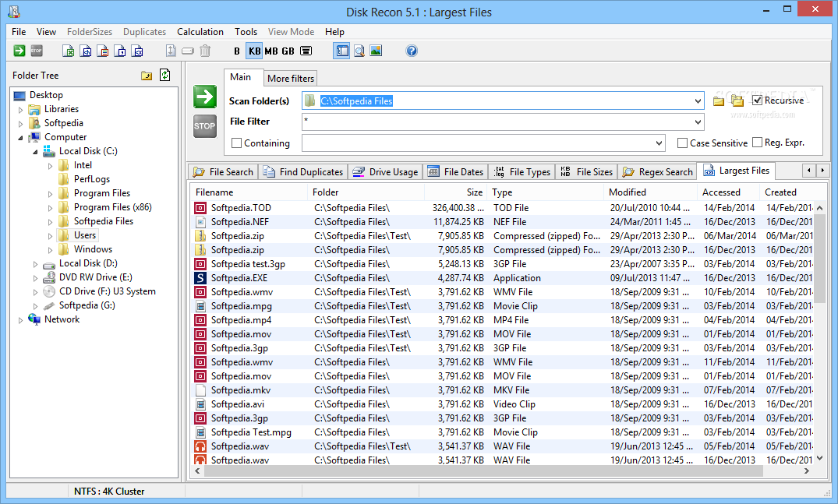Open the Help menu
Image resolution: width=838 pixels, height=504 pixels.
334,32
